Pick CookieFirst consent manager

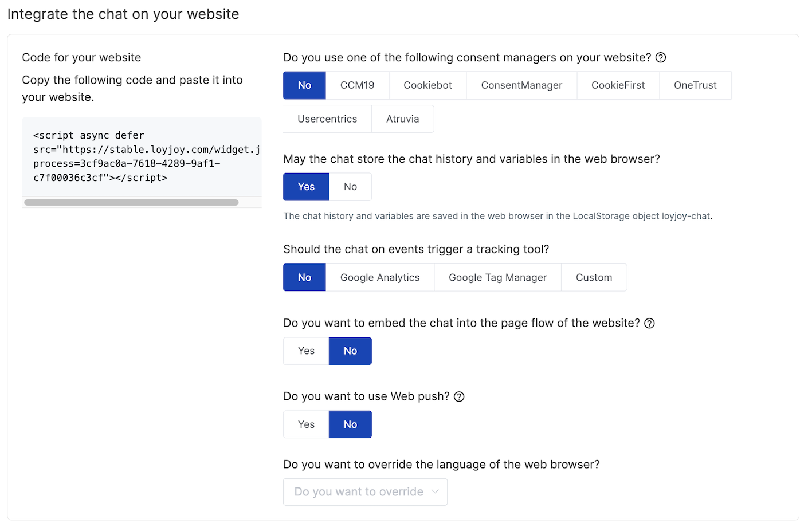tap(618, 85)
